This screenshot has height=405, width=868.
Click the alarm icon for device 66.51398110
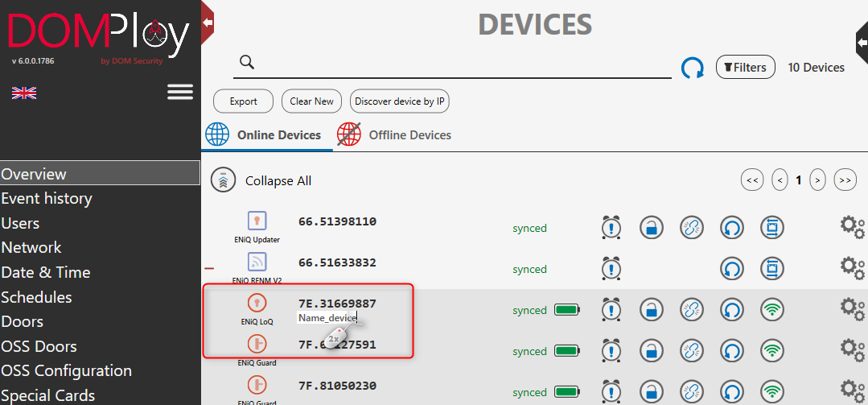point(611,227)
